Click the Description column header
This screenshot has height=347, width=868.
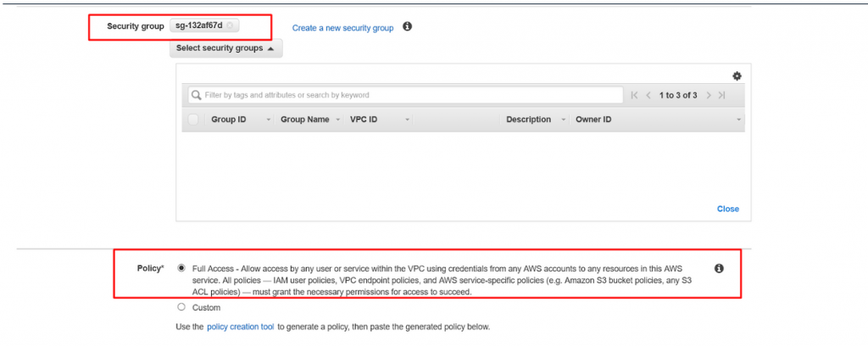pyautogui.click(x=529, y=119)
